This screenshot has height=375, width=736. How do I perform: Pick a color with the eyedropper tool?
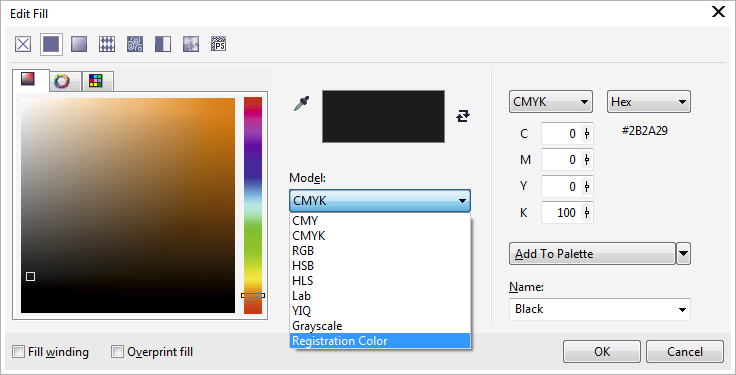click(301, 104)
